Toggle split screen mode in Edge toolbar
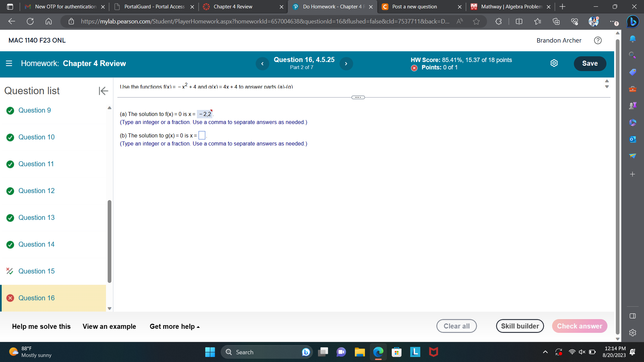Image resolution: width=644 pixels, height=362 pixels. pyautogui.click(x=519, y=21)
